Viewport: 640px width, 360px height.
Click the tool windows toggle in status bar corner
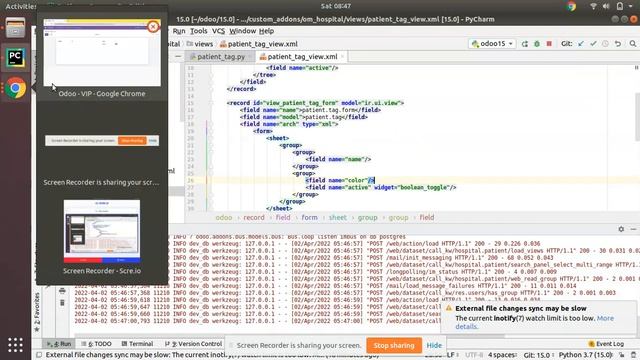coord(39,355)
